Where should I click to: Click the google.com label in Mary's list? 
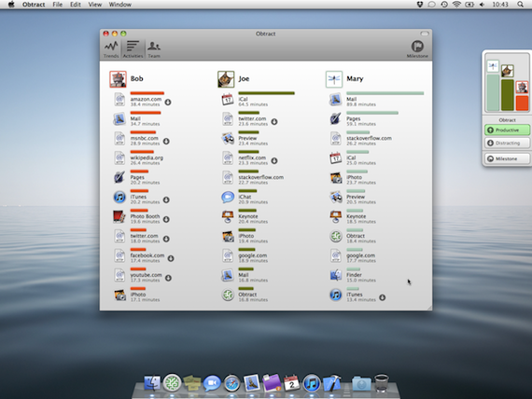[x=360, y=255]
